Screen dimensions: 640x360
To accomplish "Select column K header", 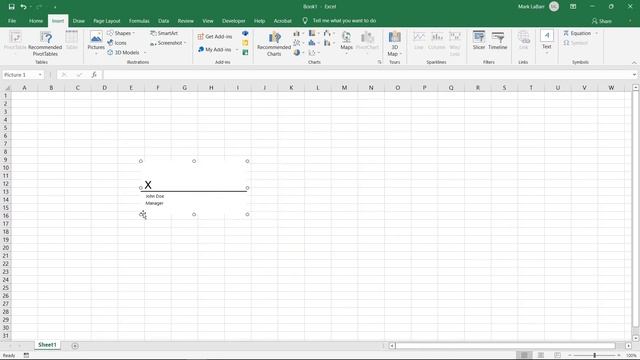I will 291,88.
